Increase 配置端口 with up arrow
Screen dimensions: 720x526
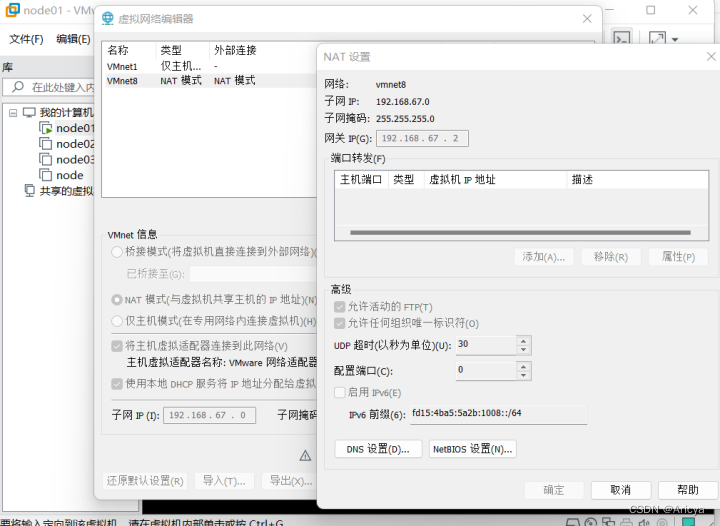[x=523, y=366]
